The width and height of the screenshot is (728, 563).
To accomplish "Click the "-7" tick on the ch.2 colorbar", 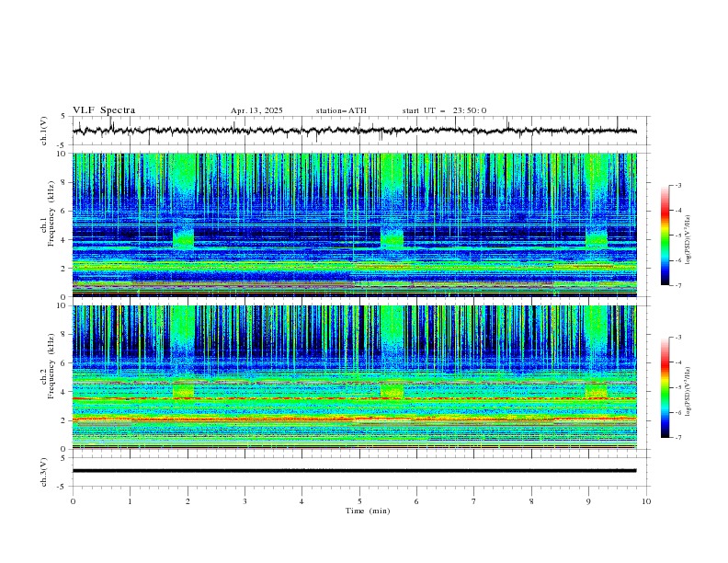I will coord(677,438).
